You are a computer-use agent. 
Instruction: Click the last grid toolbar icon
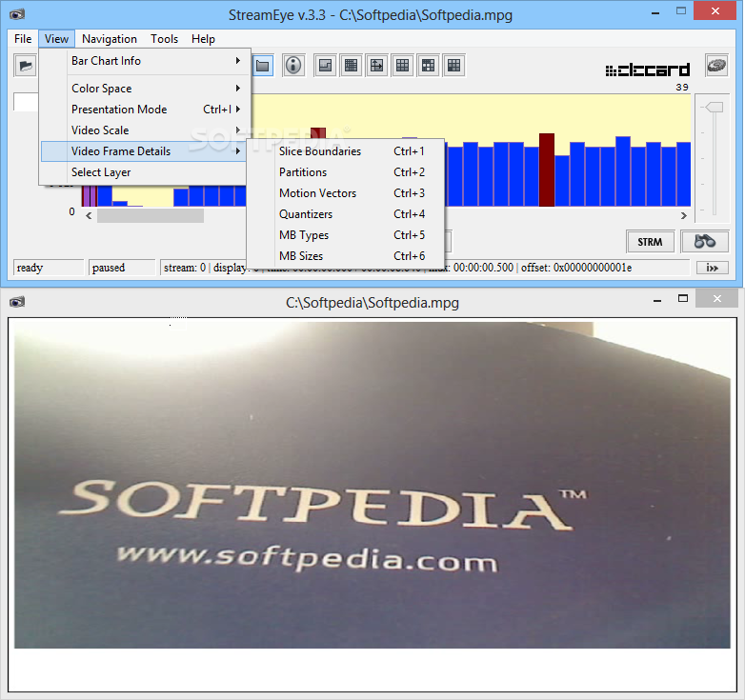coord(453,66)
